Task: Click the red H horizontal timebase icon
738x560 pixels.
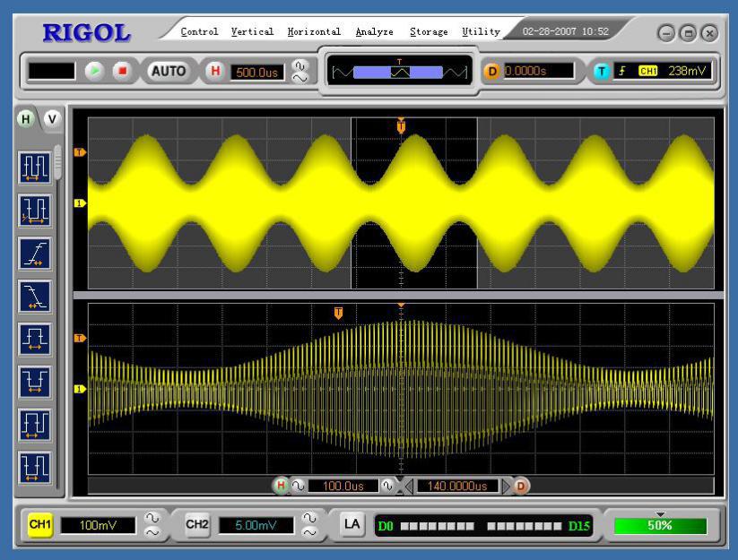Action: tap(215, 72)
